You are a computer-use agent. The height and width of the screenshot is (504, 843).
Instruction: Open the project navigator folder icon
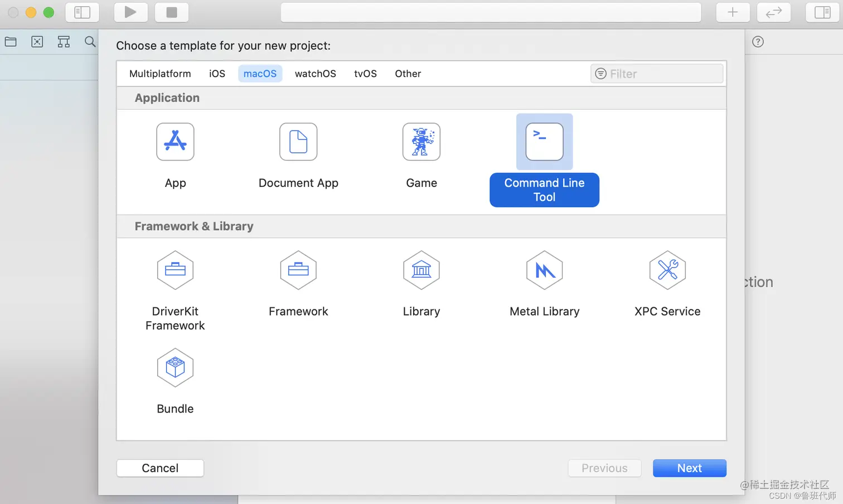(x=11, y=42)
